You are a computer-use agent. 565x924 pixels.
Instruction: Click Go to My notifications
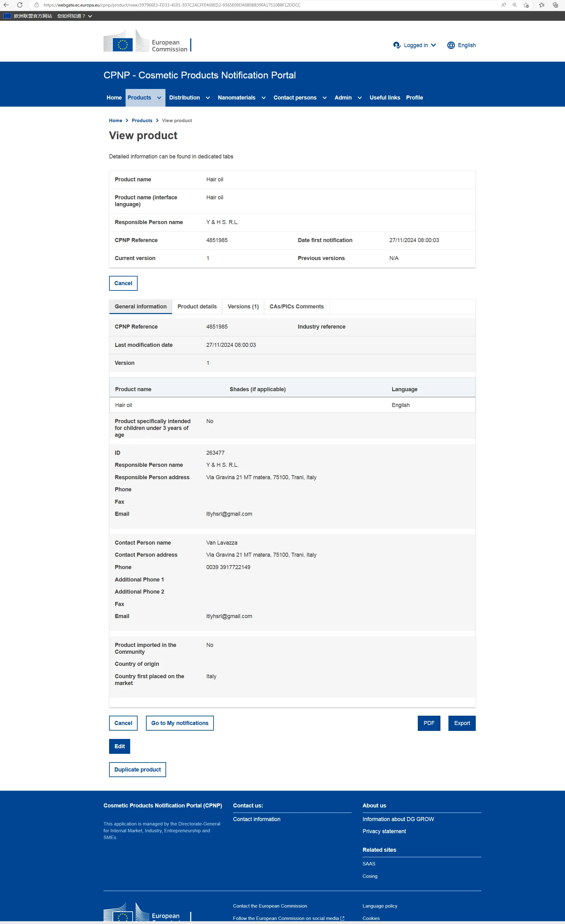click(x=180, y=723)
